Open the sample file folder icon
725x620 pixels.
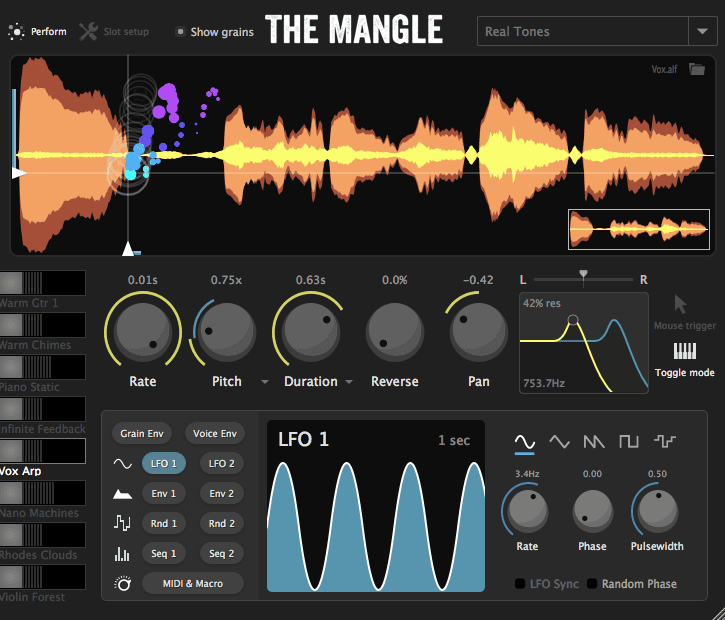click(697, 69)
